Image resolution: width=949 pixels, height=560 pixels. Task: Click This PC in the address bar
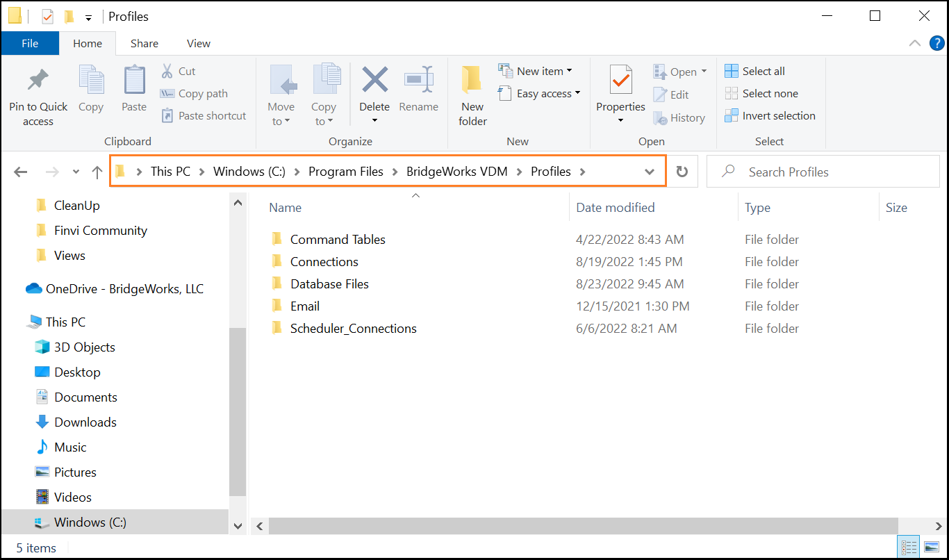click(170, 172)
